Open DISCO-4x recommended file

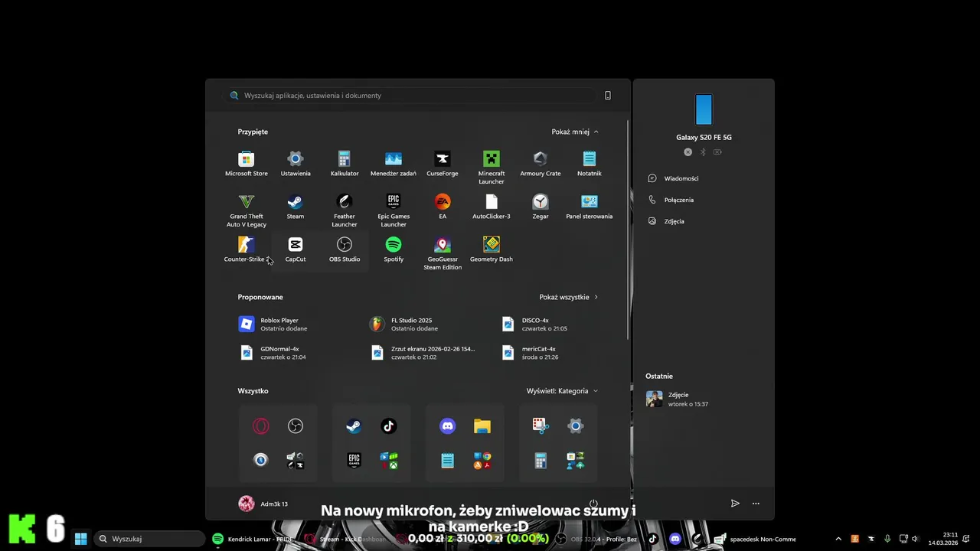534,324
